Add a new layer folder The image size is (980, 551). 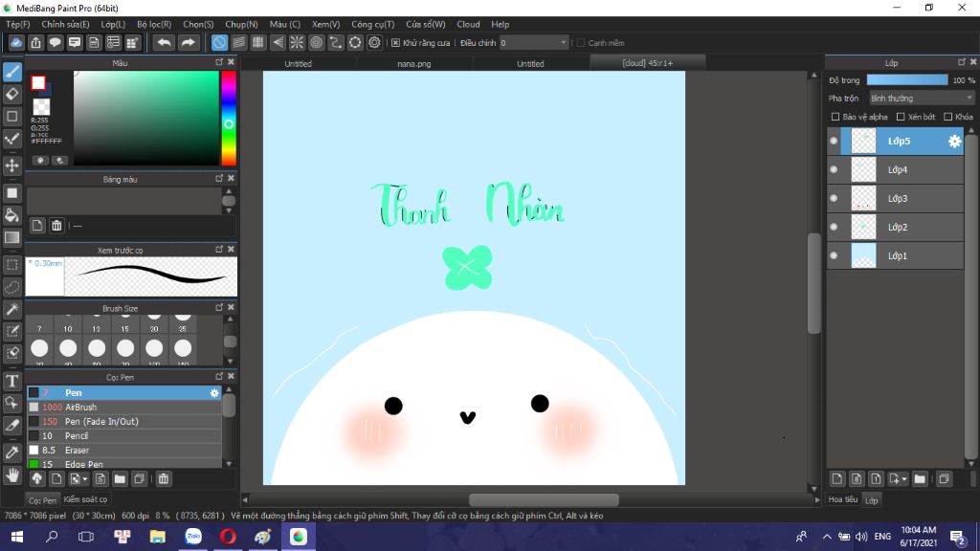point(920,479)
